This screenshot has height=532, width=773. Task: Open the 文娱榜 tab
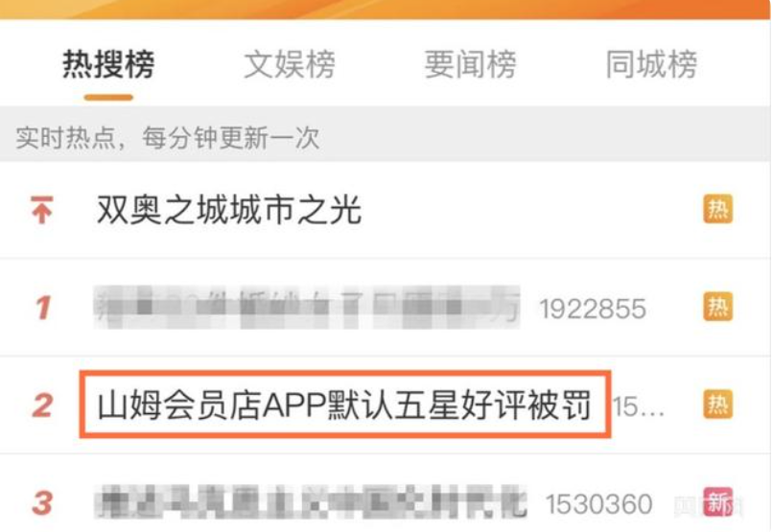290,64
